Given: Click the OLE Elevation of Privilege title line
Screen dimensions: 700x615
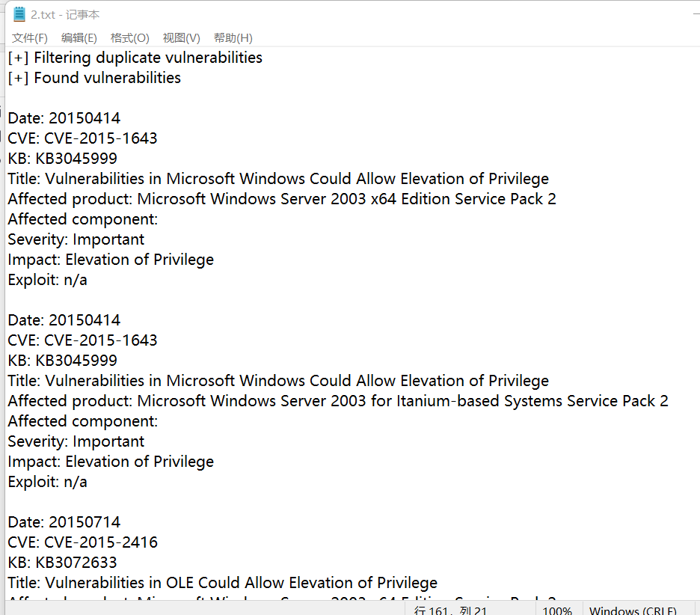Looking at the screenshot, I should (x=222, y=583).
